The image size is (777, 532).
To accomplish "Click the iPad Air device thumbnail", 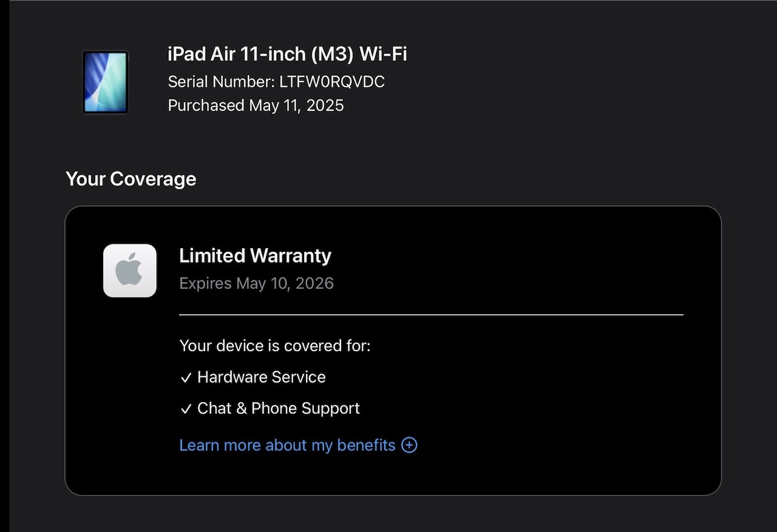I will (x=106, y=82).
